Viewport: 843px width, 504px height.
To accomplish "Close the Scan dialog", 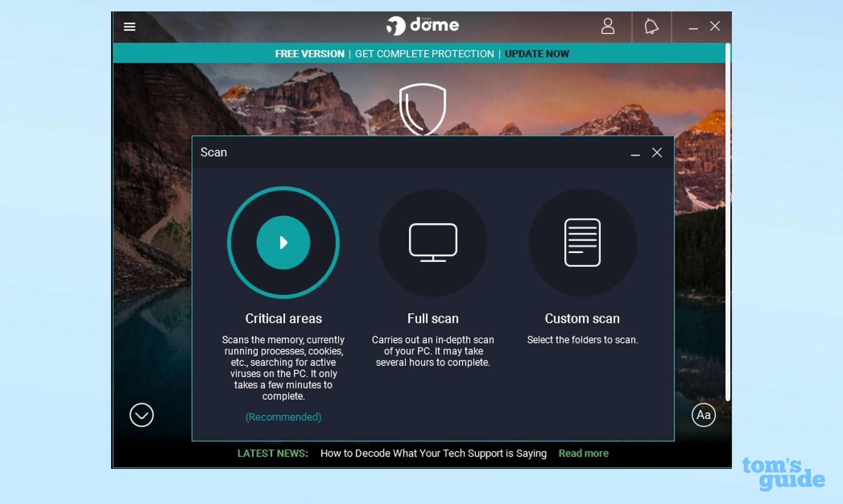I will 657,152.
